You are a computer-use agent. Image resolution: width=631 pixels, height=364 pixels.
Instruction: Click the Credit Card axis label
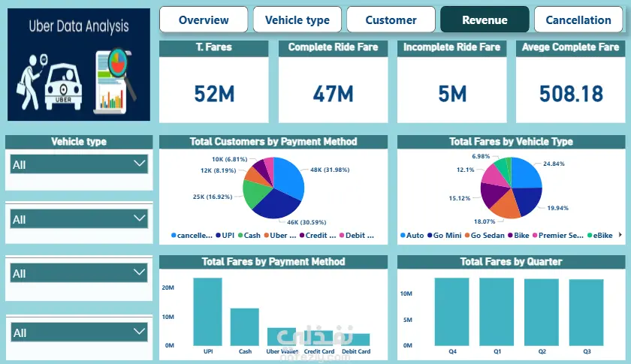pyautogui.click(x=319, y=351)
